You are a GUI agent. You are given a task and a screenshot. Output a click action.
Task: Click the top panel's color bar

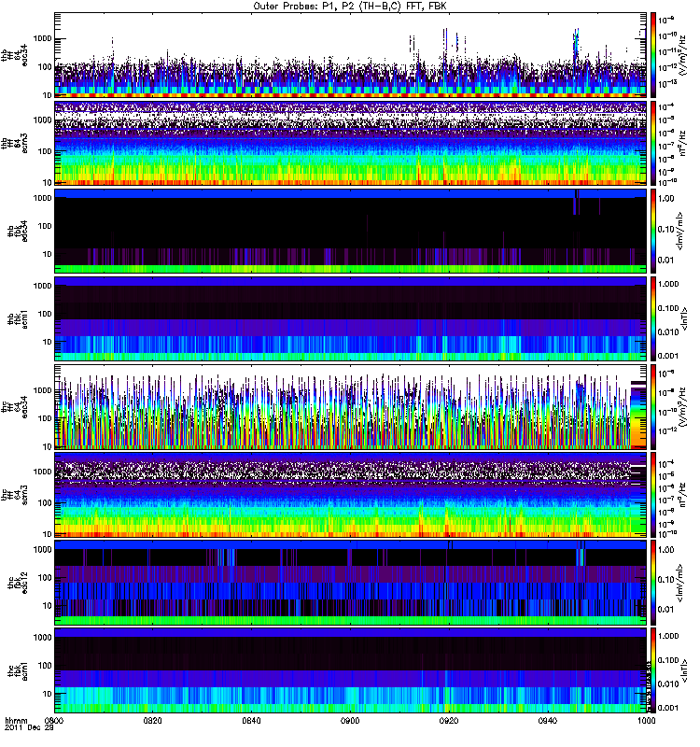pyautogui.click(x=653, y=55)
